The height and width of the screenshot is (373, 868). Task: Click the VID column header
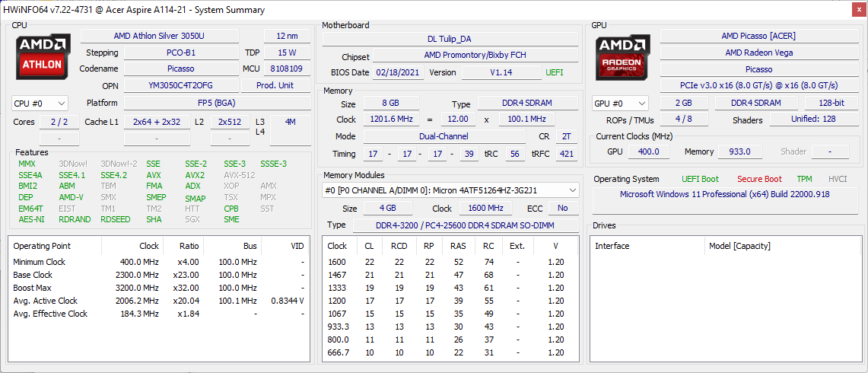284,246
